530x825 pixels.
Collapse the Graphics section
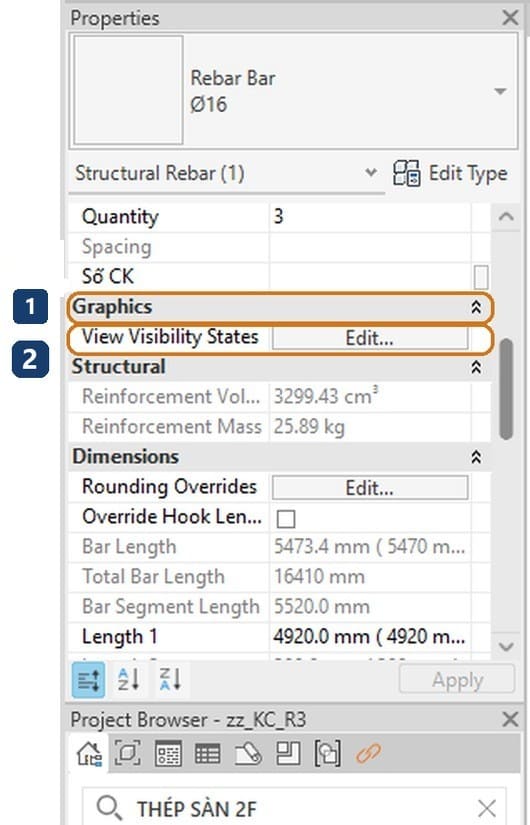[x=476, y=307]
